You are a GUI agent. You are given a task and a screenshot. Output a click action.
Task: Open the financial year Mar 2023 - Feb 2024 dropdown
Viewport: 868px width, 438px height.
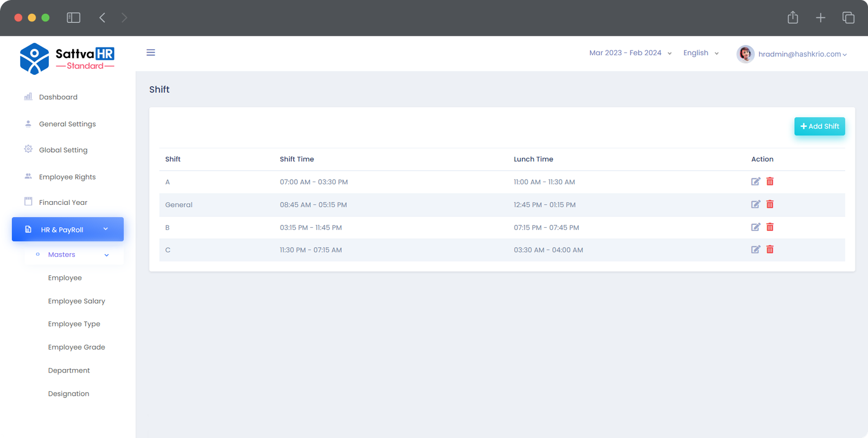tap(630, 53)
